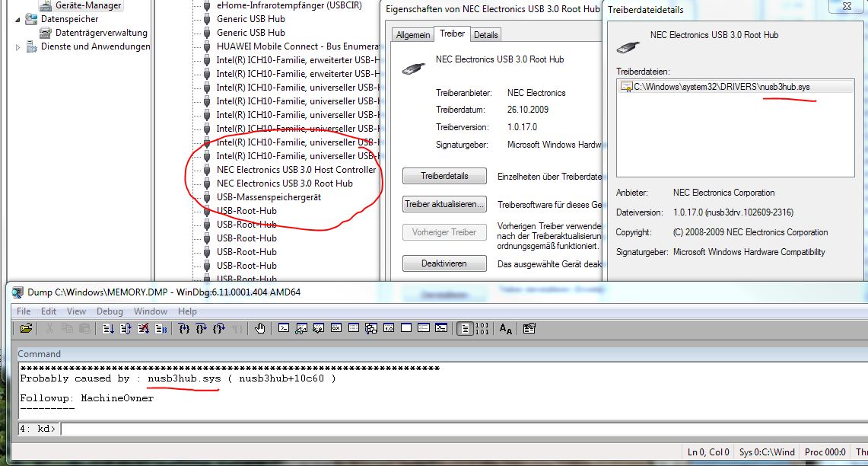868x466 pixels.
Task: Click the Options icon in WinDbg toolbar
Action: (x=529, y=329)
